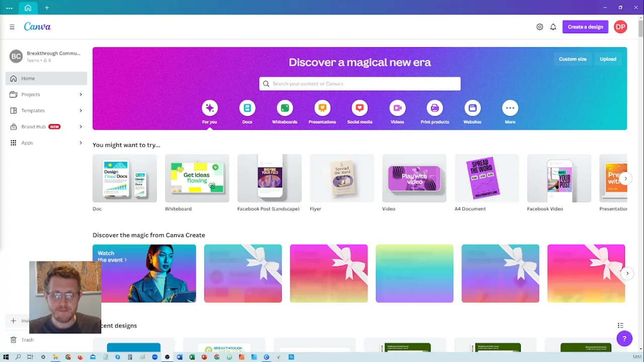Open Excel from the taskbar
This screenshot has width=644, height=362.
point(192,357)
